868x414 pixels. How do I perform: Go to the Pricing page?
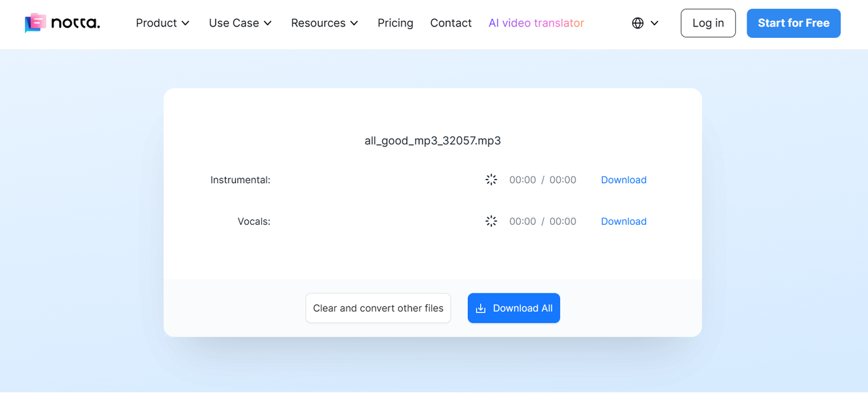(395, 23)
